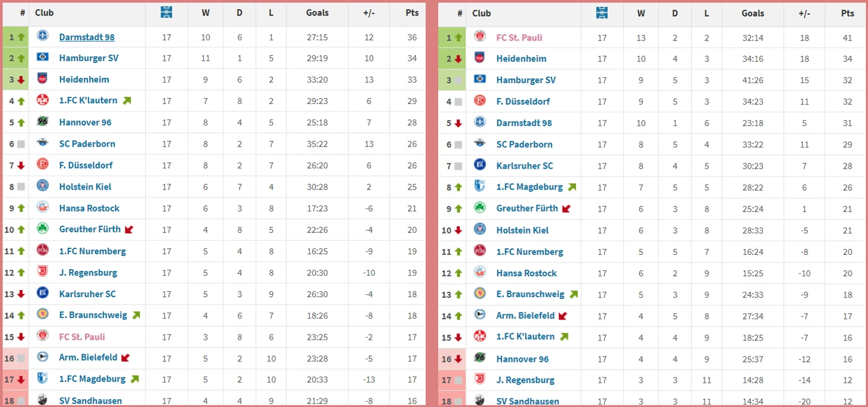Viewport: 868px width, 407px height.
Task: Open 1.FC Magdeburg link in right table
Action: coord(529,187)
